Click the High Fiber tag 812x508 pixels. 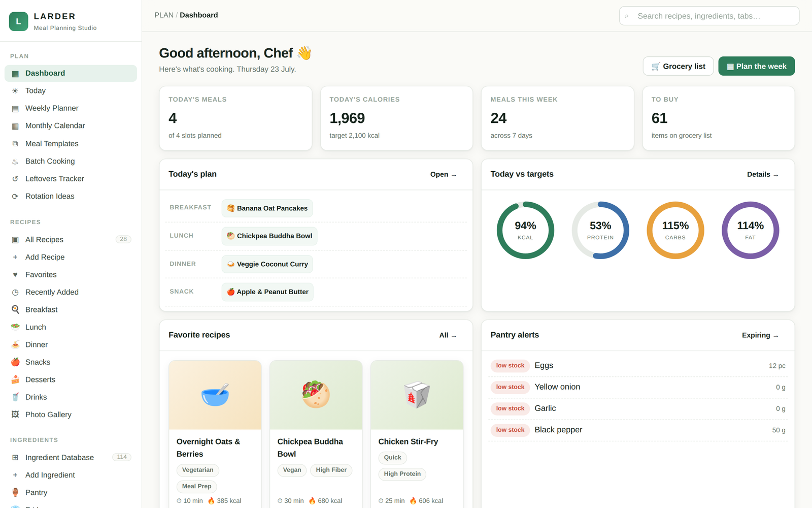pyautogui.click(x=331, y=470)
